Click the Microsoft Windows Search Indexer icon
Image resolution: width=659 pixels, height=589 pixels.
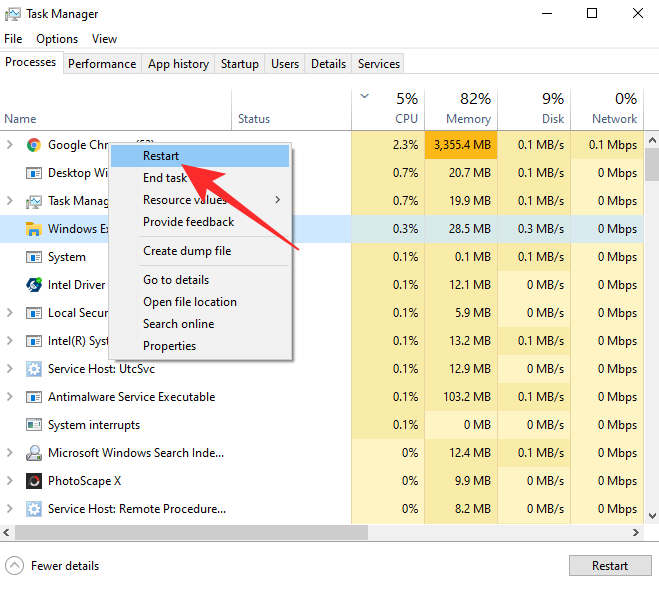point(33,453)
